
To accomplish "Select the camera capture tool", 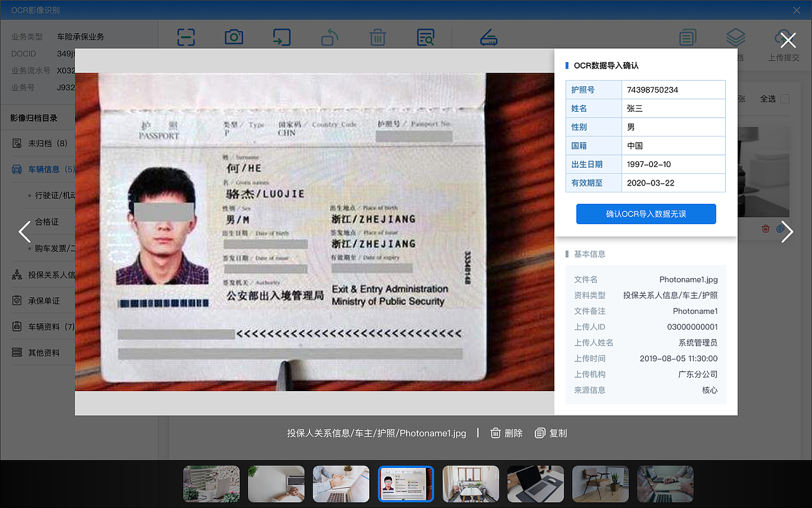I will (x=233, y=37).
